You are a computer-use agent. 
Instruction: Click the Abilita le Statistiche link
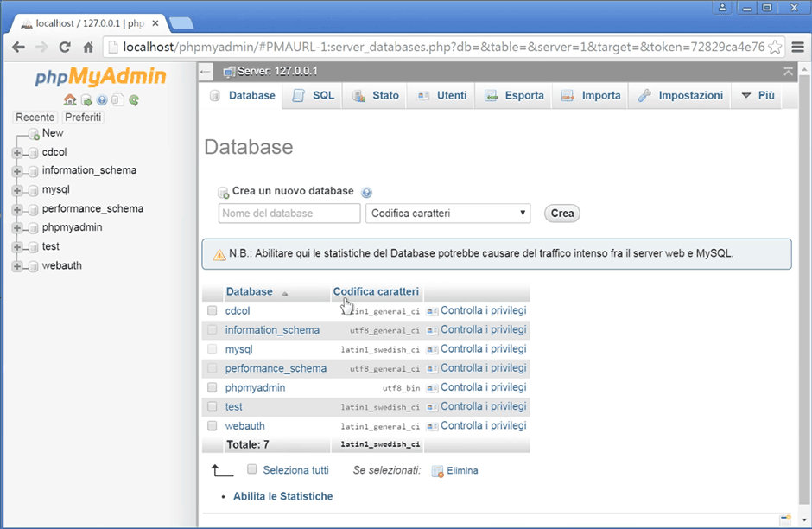click(x=282, y=496)
